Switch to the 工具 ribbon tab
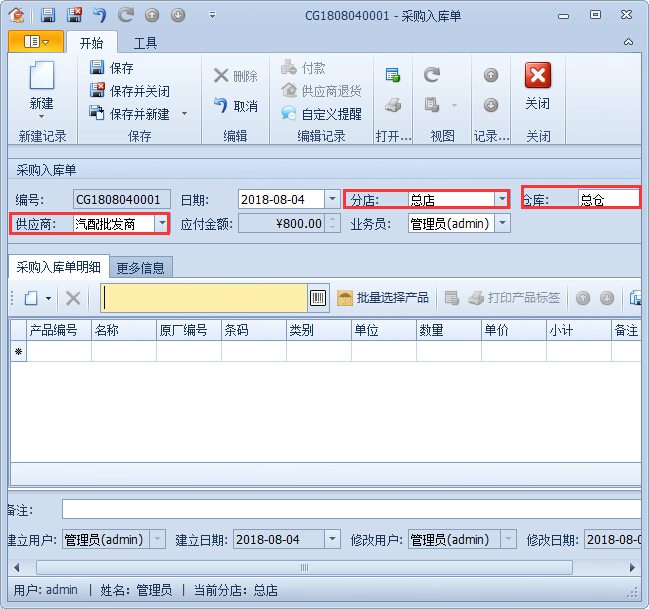The width and height of the screenshot is (649, 609). (x=145, y=42)
